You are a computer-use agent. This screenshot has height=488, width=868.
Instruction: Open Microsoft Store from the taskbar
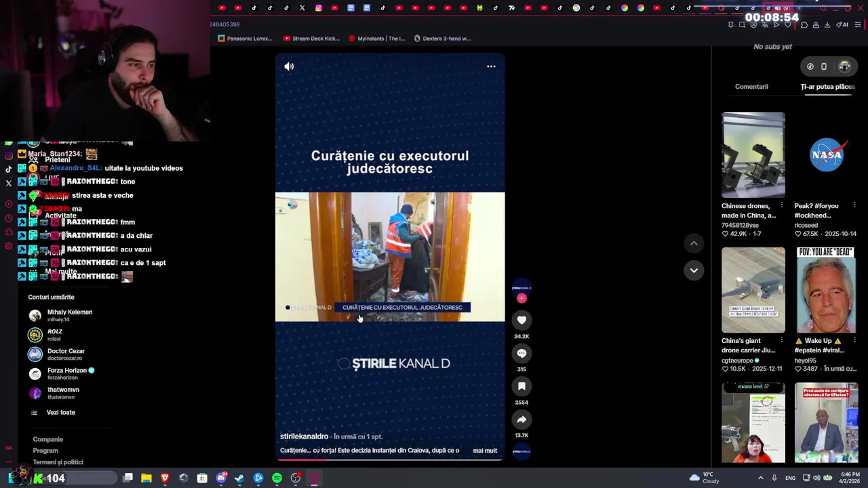pos(202,478)
